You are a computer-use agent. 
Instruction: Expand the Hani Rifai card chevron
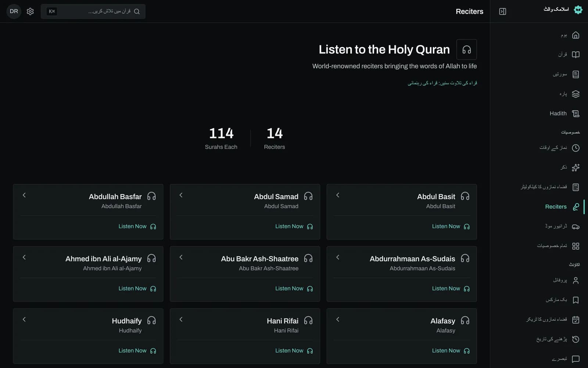181,319
